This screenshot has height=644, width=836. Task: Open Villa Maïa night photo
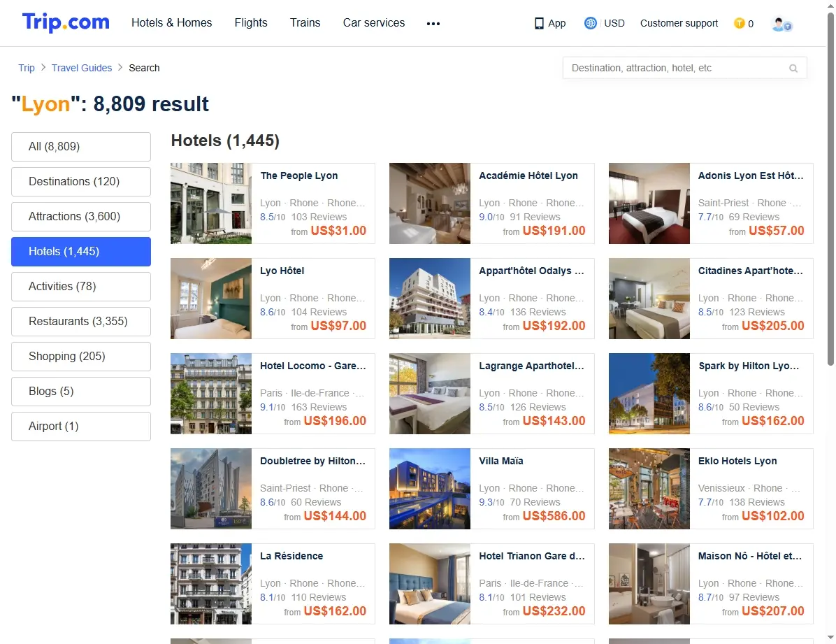click(430, 489)
